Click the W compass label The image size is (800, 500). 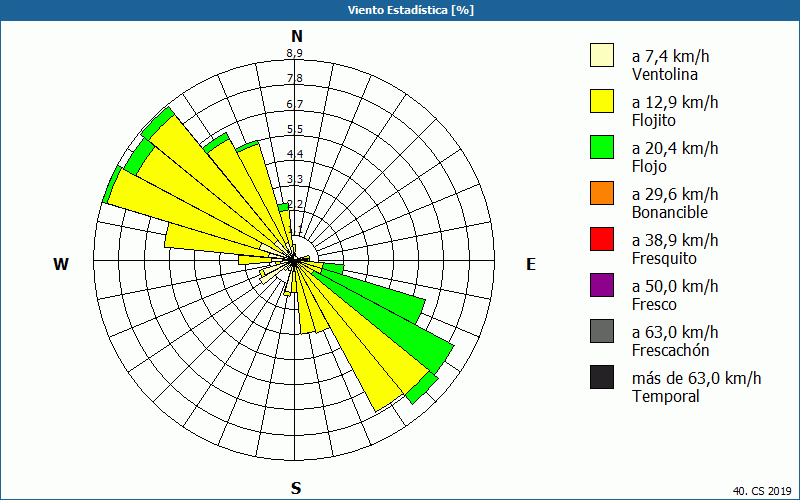coord(61,264)
